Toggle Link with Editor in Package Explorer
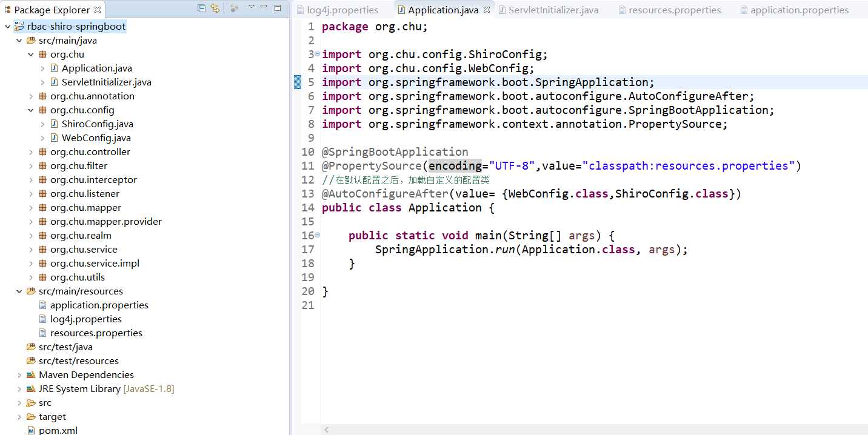The height and width of the screenshot is (435, 868). coord(215,8)
